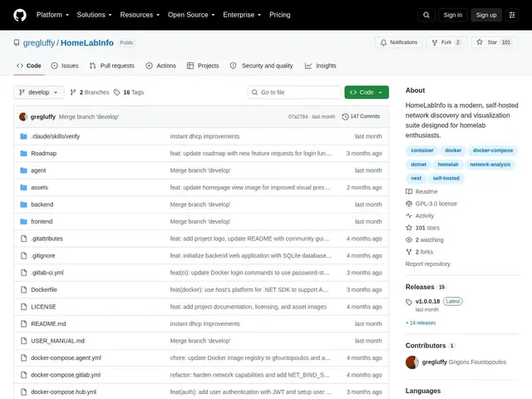Select the docker-compose topic tag
This screenshot has width=532, height=399.
click(493, 150)
